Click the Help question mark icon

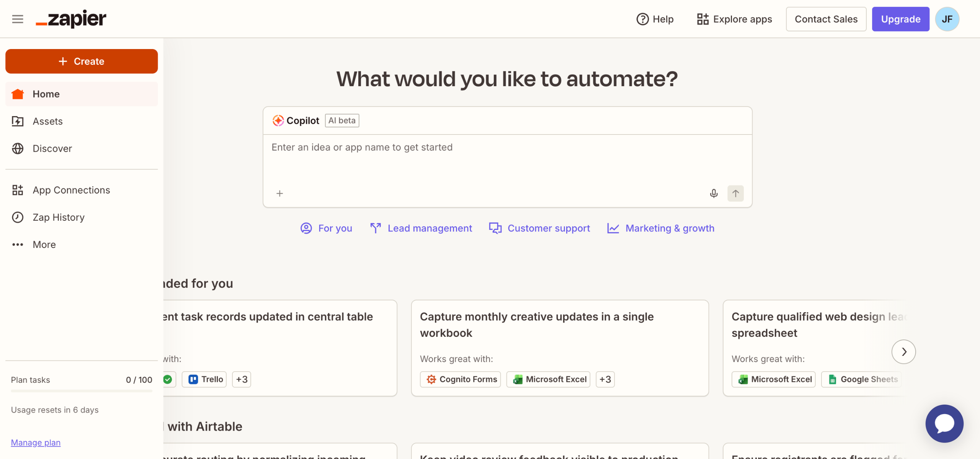coord(642,19)
